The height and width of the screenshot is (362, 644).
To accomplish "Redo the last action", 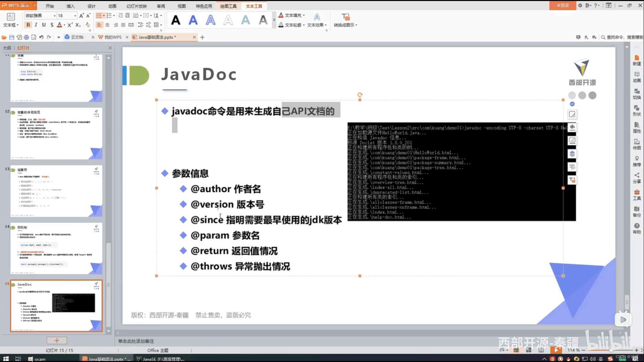I will [x=49, y=37].
